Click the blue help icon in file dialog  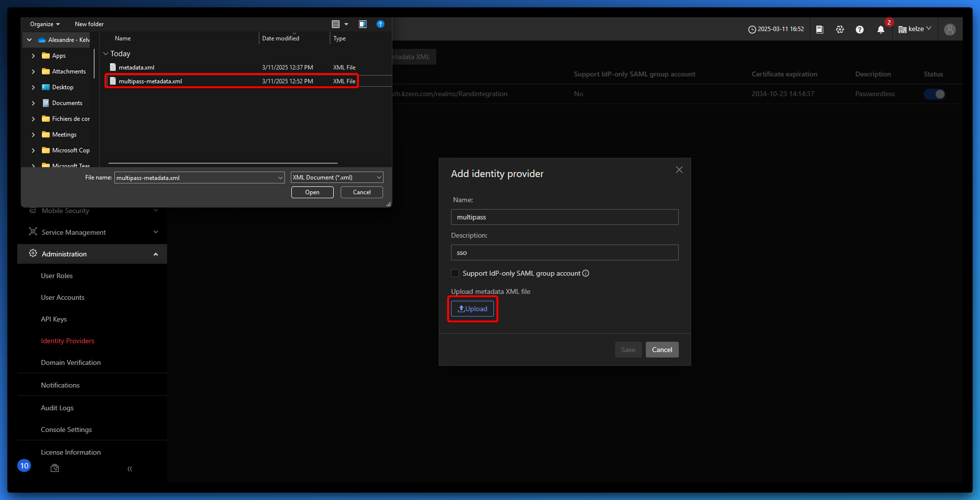coord(380,24)
